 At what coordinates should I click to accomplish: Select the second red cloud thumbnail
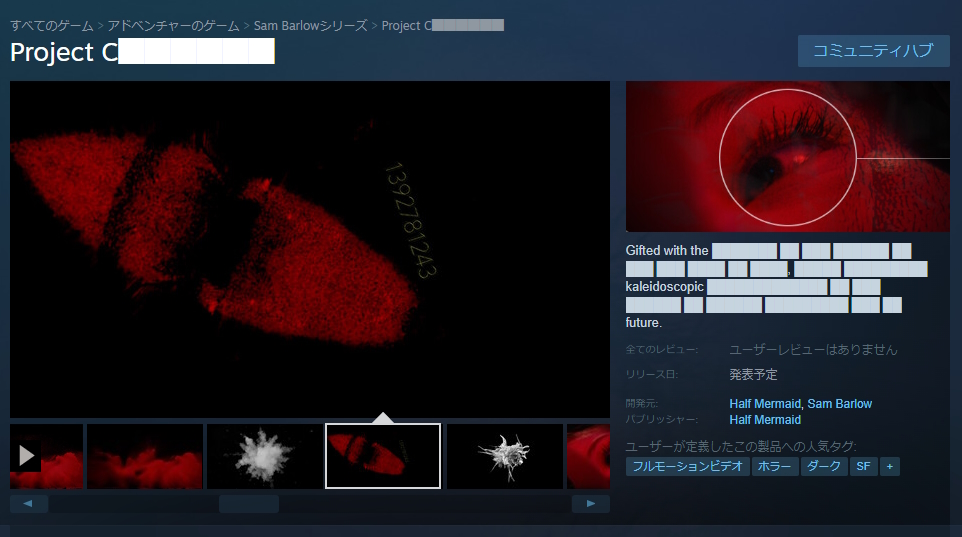click(145, 456)
